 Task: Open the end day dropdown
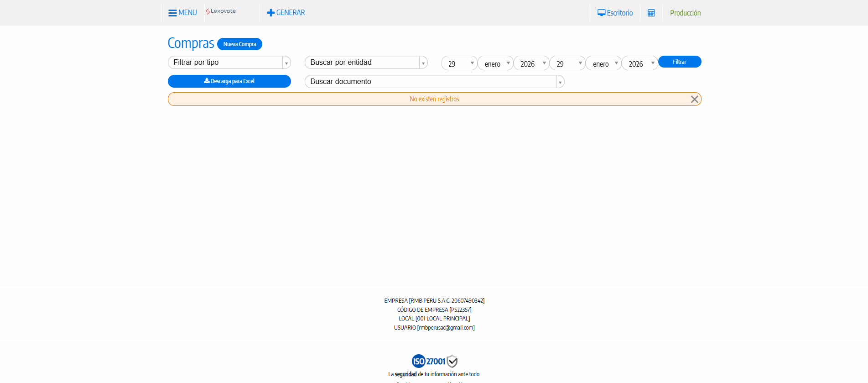(x=567, y=63)
